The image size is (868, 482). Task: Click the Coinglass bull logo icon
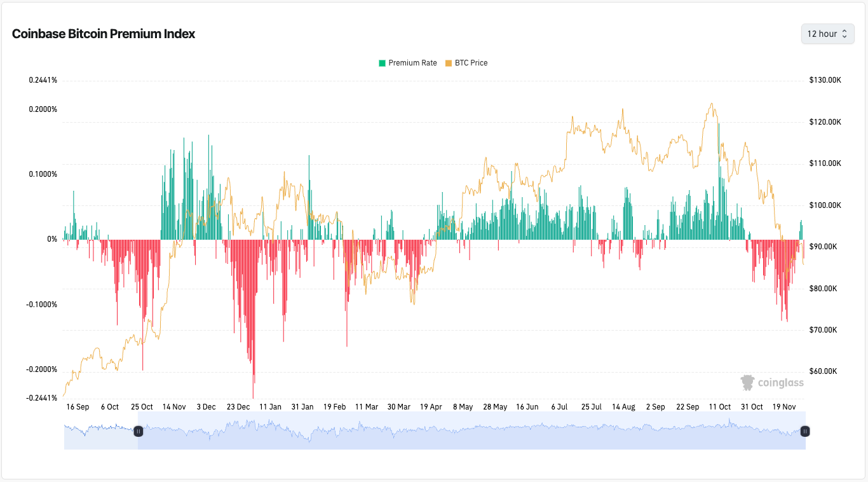747,383
